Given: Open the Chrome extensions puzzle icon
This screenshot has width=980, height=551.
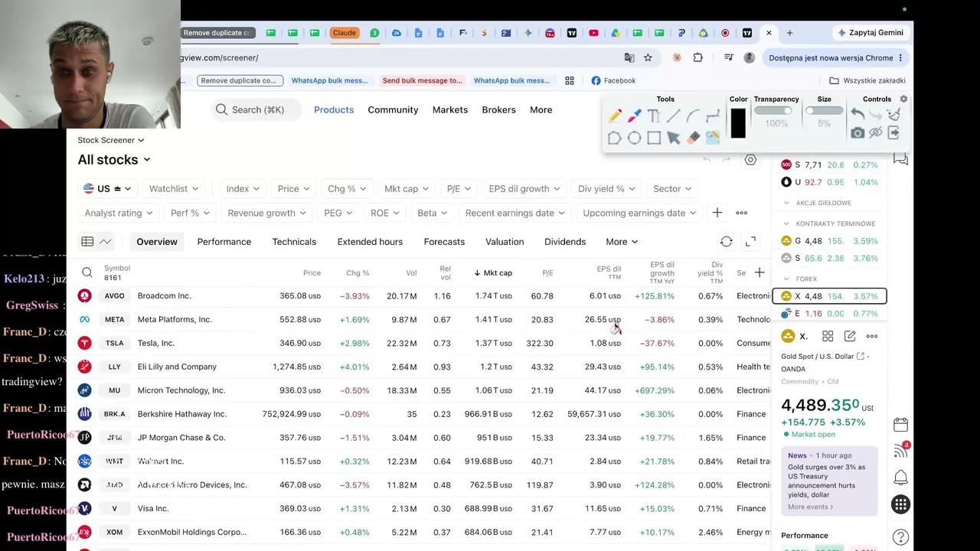Looking at the screenshot, I should tap(697, 57).
